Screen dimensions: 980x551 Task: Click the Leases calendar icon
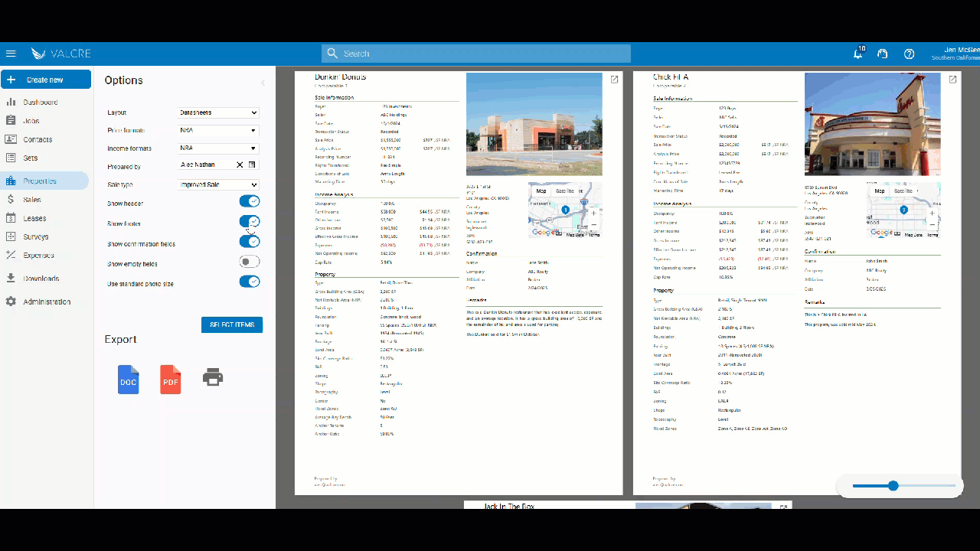click(x=11, y=218)
